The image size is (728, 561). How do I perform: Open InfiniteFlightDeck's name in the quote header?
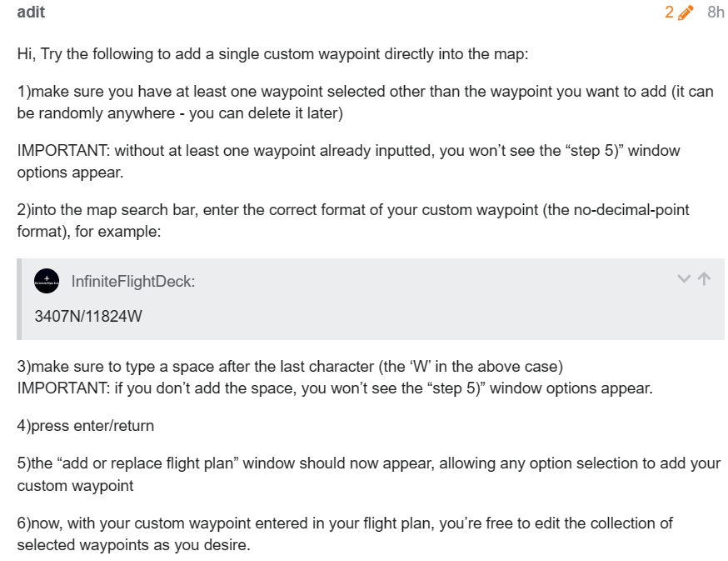(132, 281)
